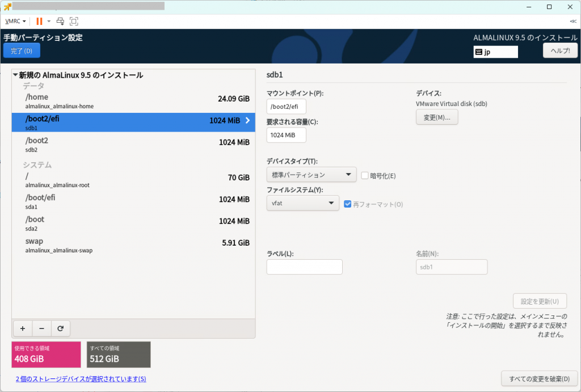Open the 2個のストレージデバイス selected link

(81, 379)
